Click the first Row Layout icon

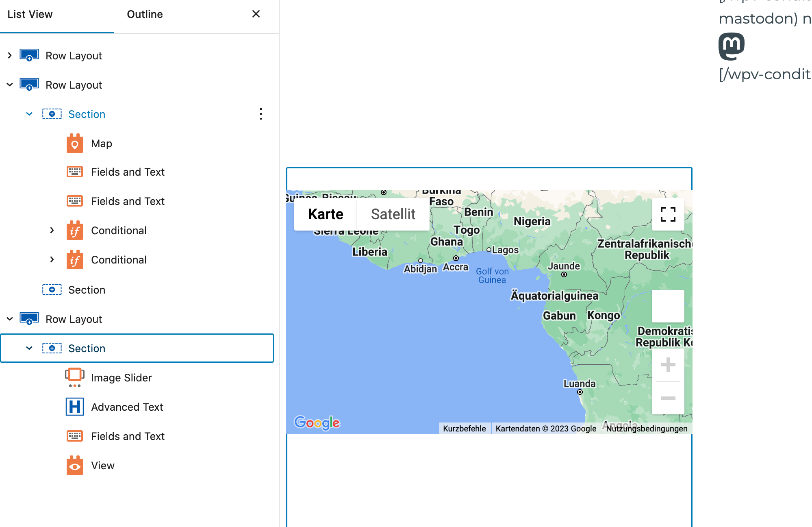pyautogui.click(x=29, y=55)
